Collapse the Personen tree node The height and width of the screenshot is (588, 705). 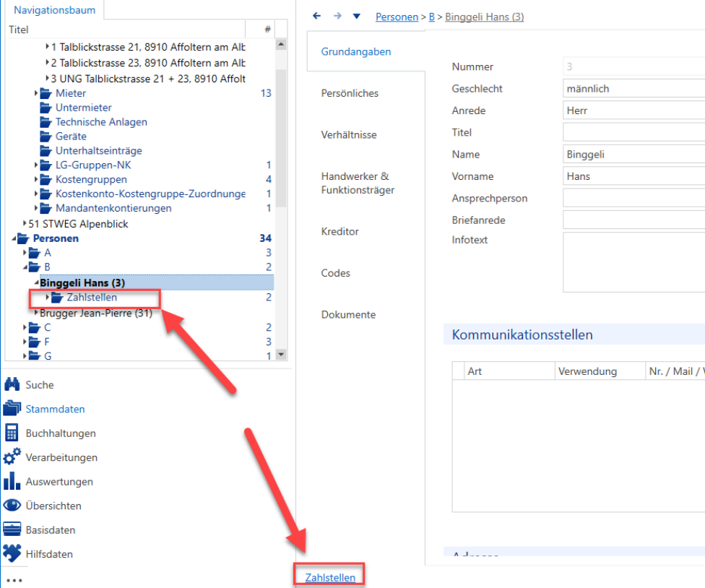tap(14, 238)
